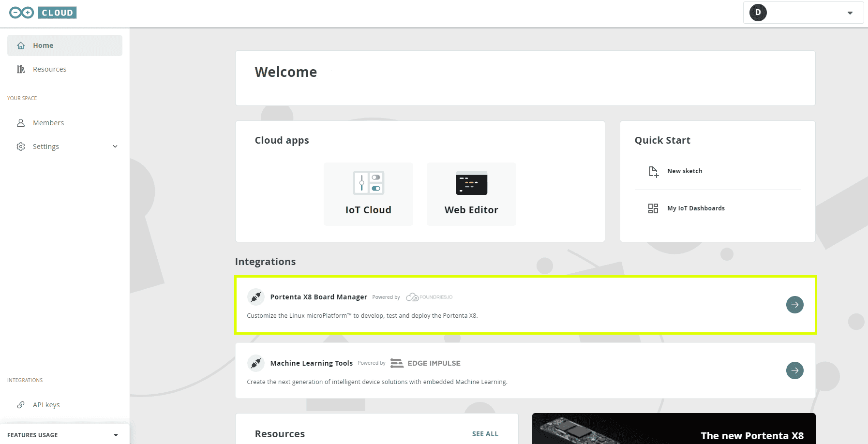Click See All resources link
Image resolution: width=868 pixels, height=444 pixels.
click(485, 434)
